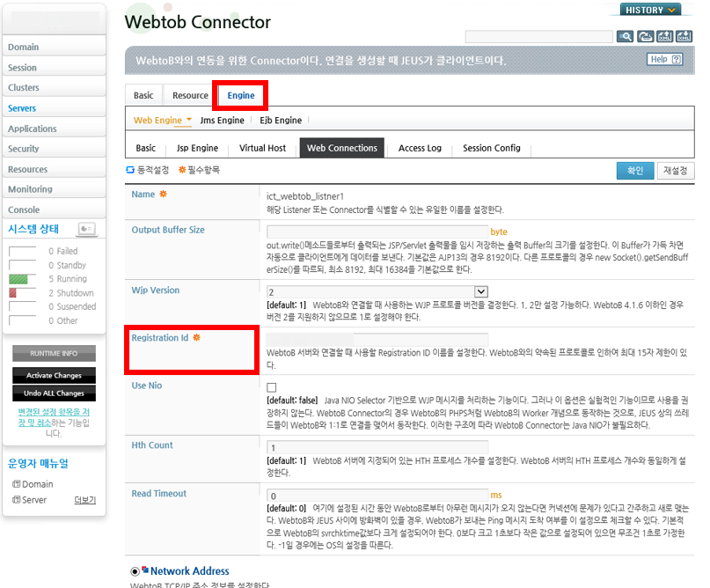Open the Access Log tab
The image size is (710, 588).
[420, 148]
